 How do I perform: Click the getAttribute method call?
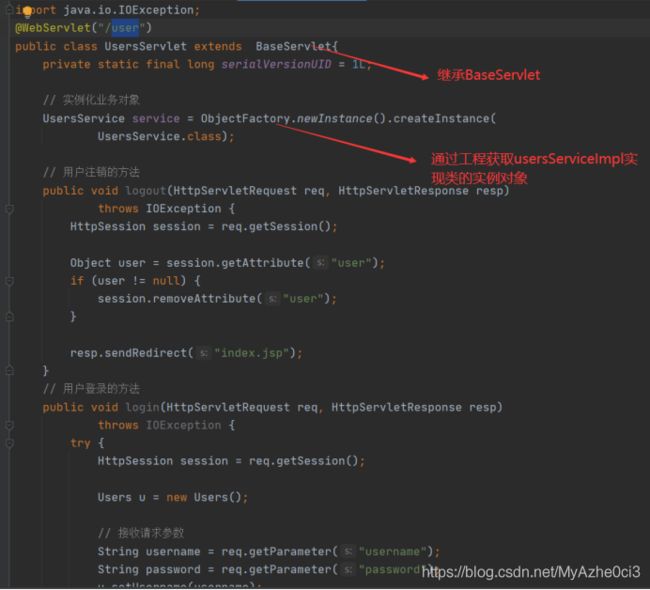click(262, 263)
